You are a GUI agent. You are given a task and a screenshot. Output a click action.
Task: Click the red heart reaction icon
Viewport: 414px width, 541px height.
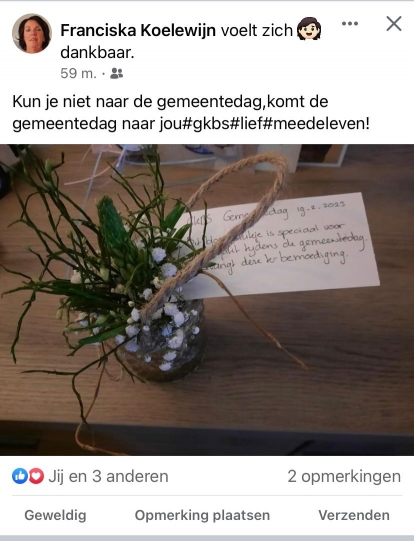point(36,476)
